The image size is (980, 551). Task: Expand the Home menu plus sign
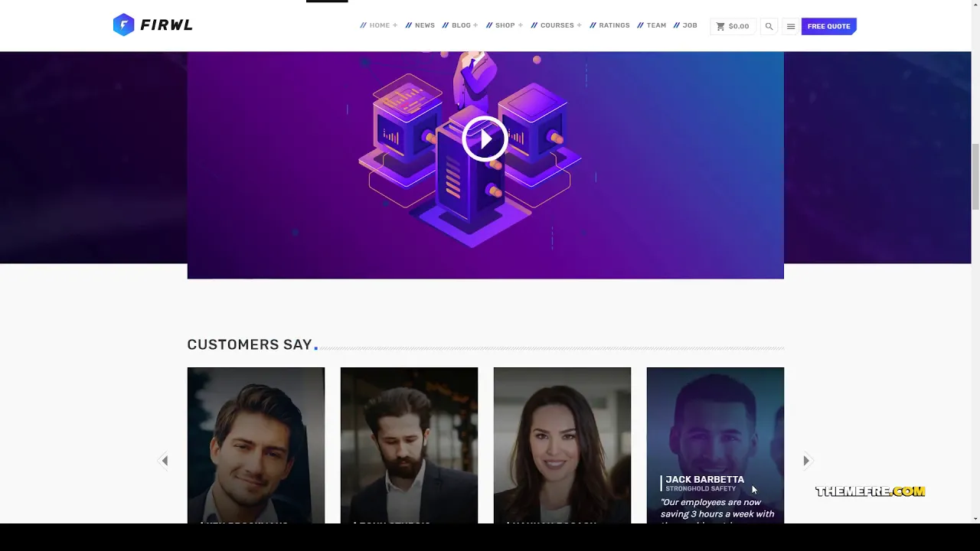[395, 25]
